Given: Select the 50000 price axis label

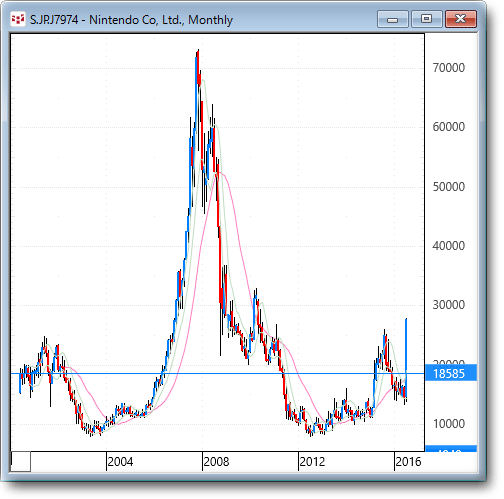Looking at the screenshot, I should (x=448, y=187).
